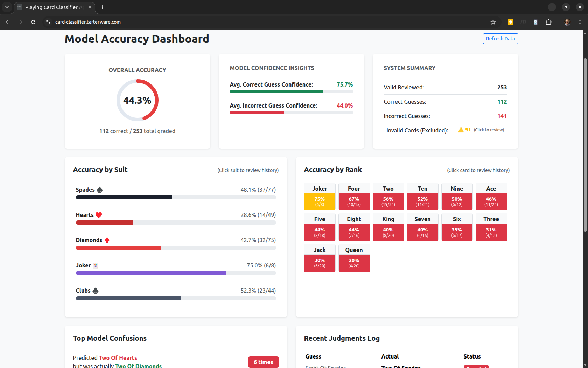Expand the tab search dropdown arrow
This screenshot has height=368, width=588.
[7, 7]
